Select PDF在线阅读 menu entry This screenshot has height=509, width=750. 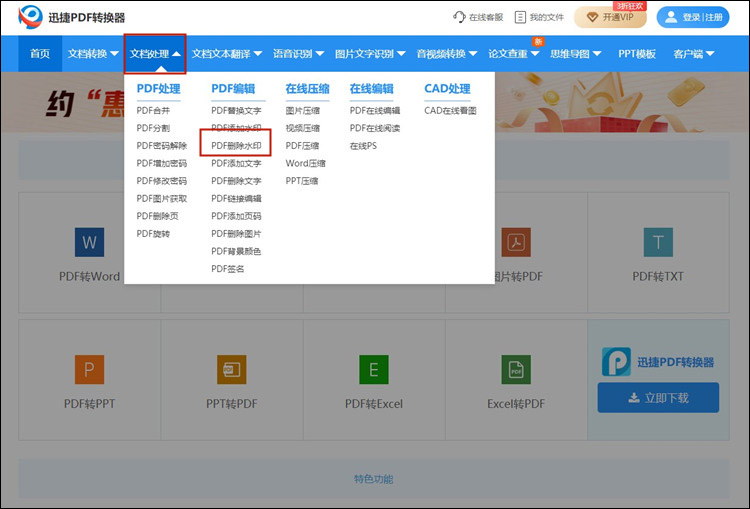coord(375,128)
